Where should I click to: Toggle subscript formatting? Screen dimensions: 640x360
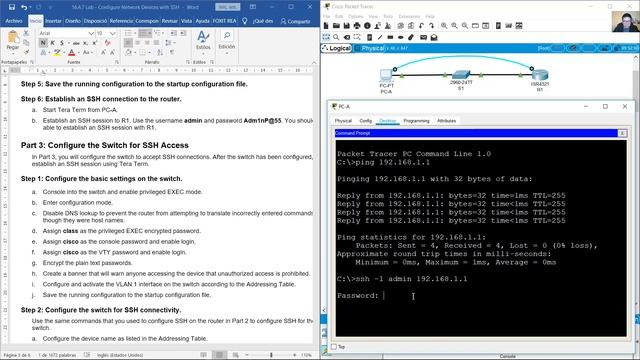(85, 43)
